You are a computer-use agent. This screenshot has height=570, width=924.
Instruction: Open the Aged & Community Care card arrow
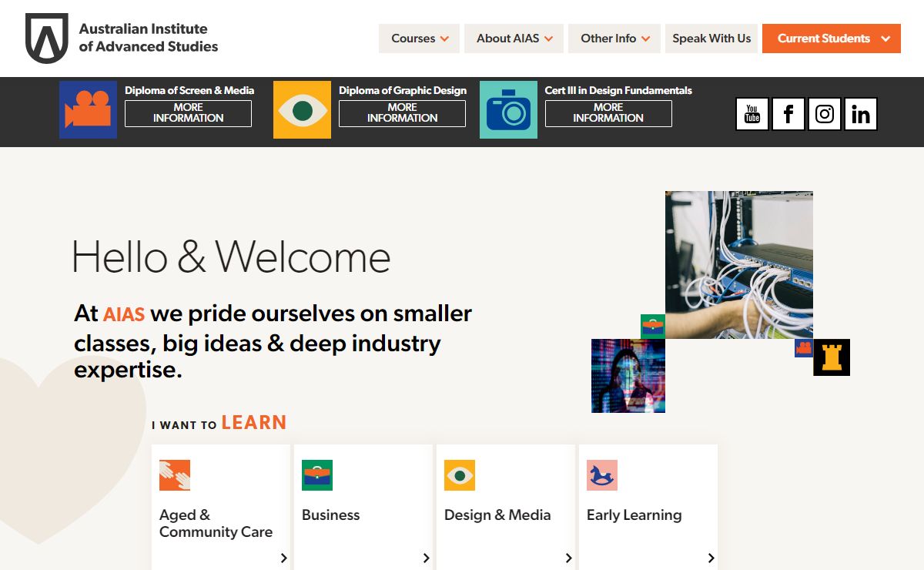283,558
